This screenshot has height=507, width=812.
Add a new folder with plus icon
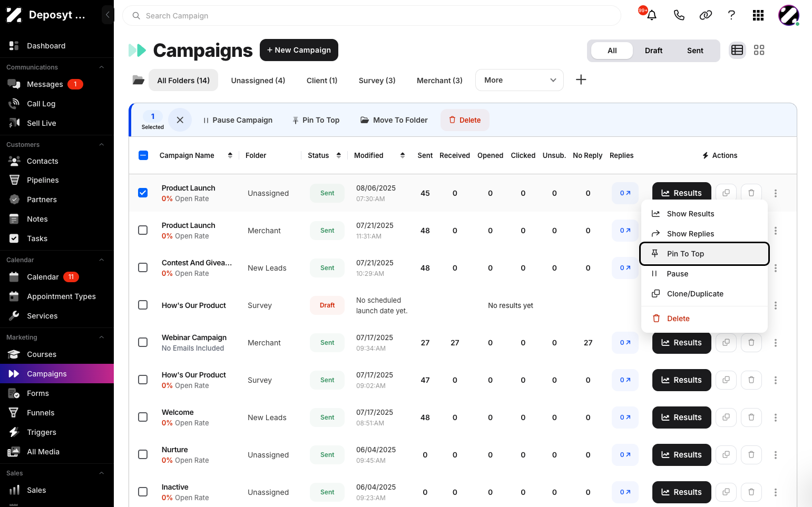[x=581, y=79]
